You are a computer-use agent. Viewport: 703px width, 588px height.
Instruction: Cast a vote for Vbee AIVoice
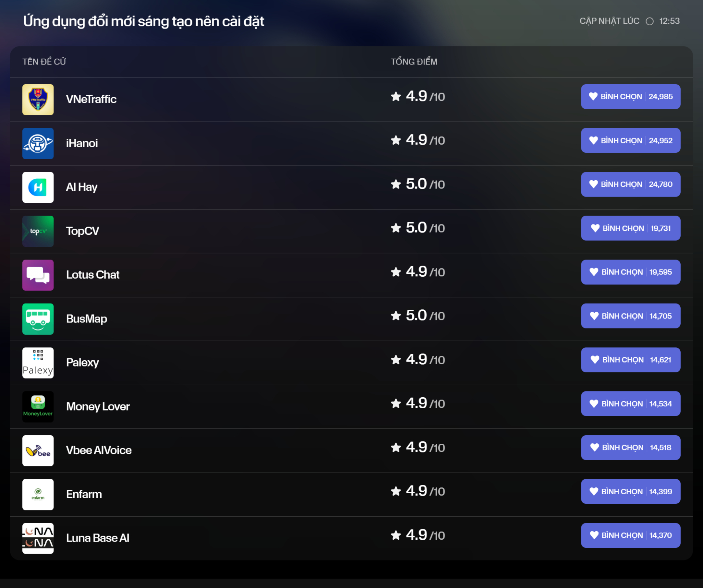click(631, 448)
